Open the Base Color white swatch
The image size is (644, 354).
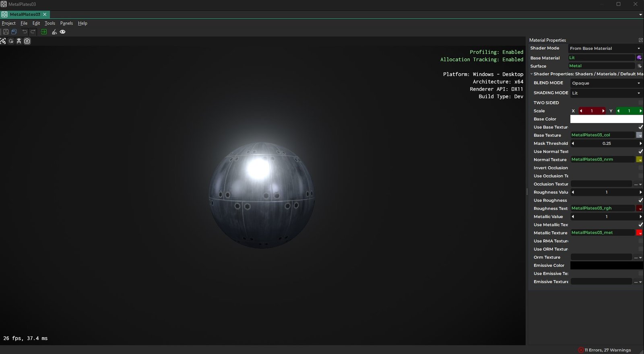tap(607, 119)
